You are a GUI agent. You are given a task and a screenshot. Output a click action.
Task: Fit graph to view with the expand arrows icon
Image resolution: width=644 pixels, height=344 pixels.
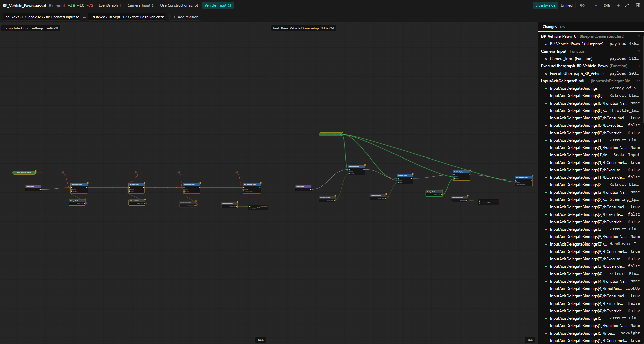click(627, 5)
